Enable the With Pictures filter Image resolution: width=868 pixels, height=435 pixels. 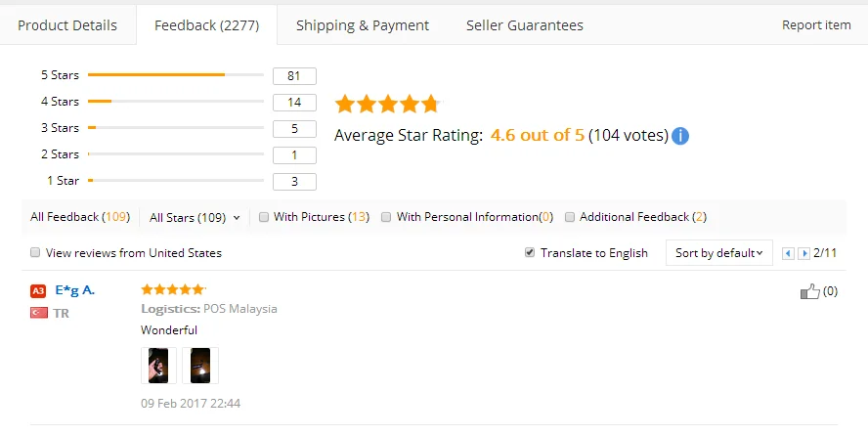(265, 217)
